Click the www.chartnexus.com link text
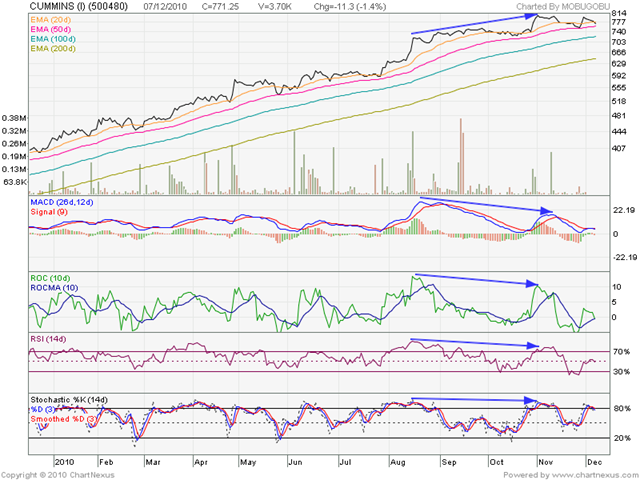Image resolution: width=640 pixels, height=480 pixels. (x=594, y=475)
